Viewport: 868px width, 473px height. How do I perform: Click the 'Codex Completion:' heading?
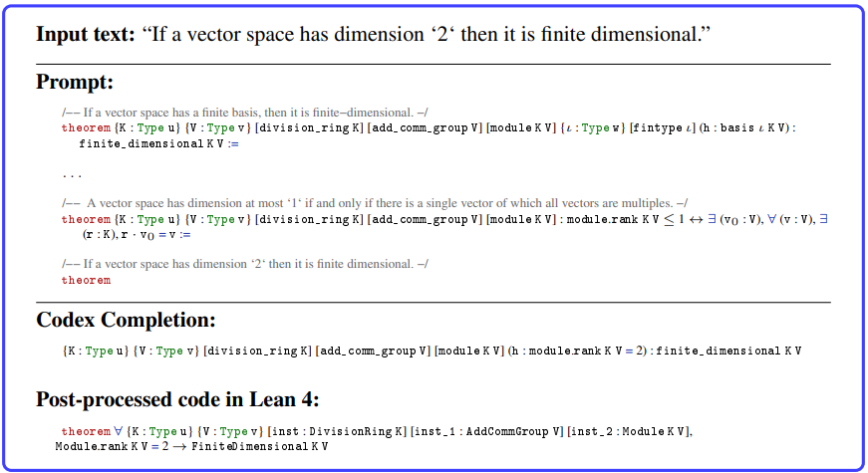tap(124, 321)
